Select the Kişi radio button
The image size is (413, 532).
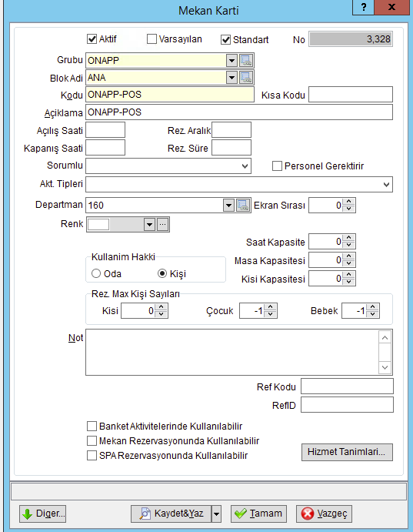pos(162,273)
